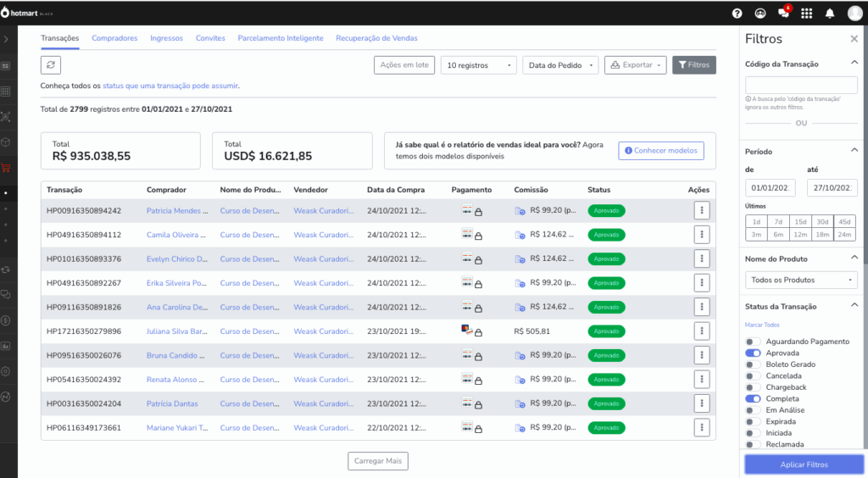Click Aplicar Filtros button
Image resolution: width=868 pixels, height=478 pixels.
coord(804,464)
